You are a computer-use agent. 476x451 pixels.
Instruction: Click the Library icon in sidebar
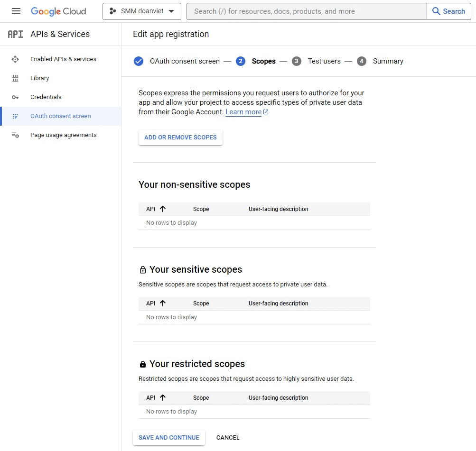tap(15, 78)
